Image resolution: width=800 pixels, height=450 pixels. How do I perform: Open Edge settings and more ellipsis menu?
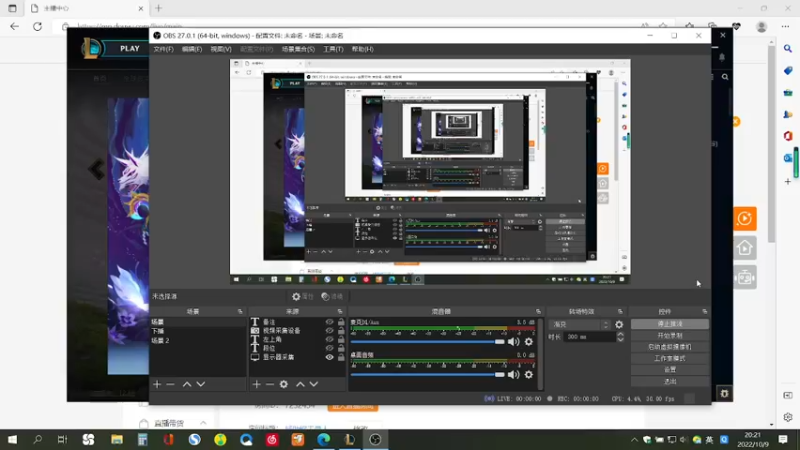pyautogui.click(x=785, y=27)
